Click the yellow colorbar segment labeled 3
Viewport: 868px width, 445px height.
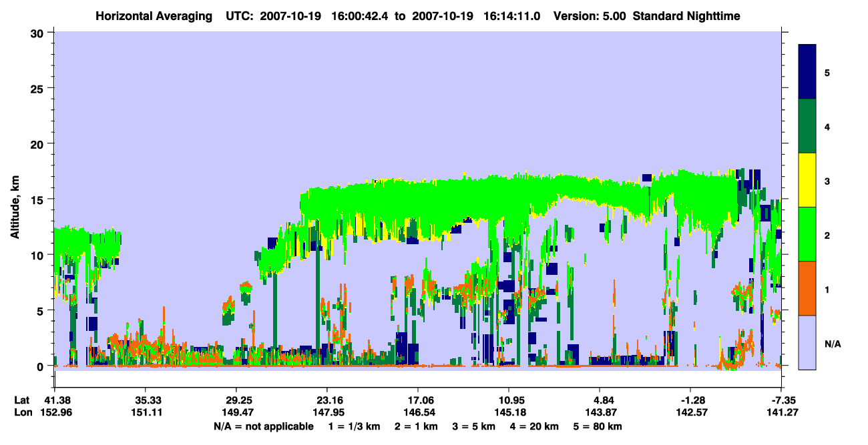click(807, 180)
